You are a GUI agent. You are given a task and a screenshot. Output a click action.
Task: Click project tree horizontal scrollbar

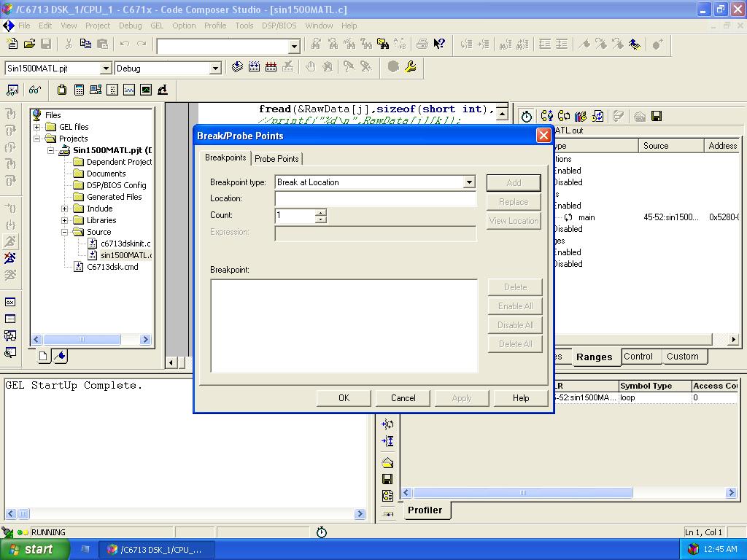click(x=91, y=340)
